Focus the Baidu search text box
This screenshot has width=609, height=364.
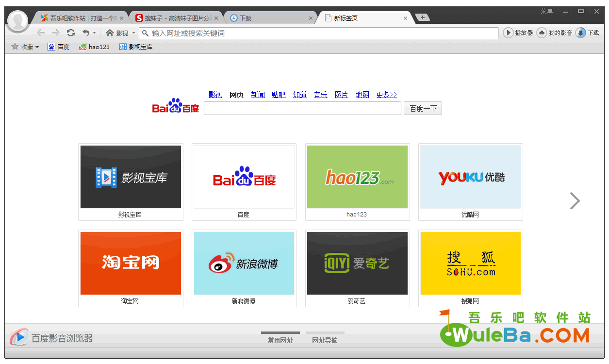click(302, 108)
